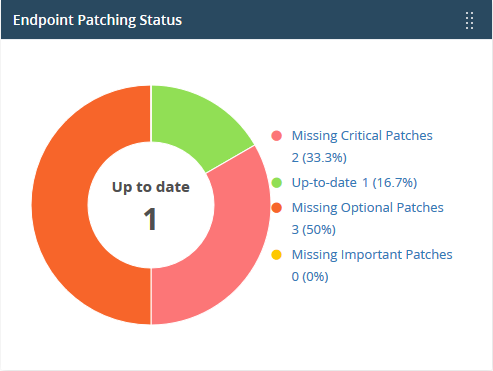Select the 0 (0%) count text
This screenshot has width=493, height=371.
[310, 276]
